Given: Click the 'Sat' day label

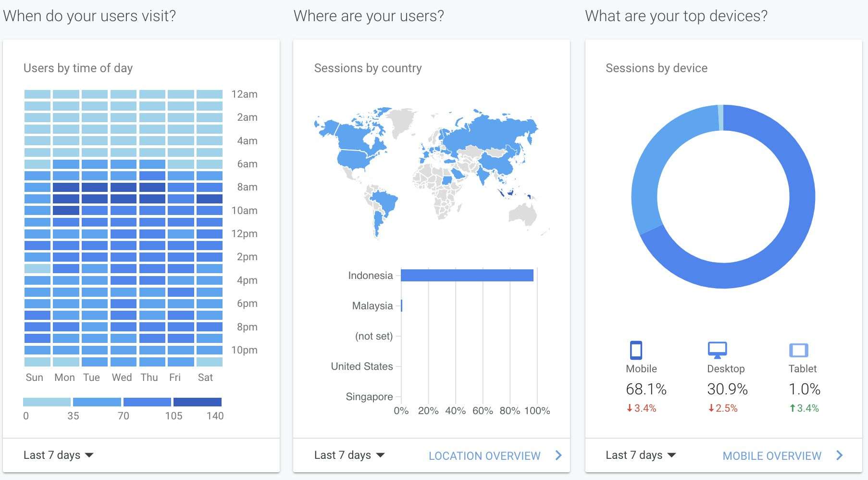Looking at the screenshot, I should click(205, 378).
